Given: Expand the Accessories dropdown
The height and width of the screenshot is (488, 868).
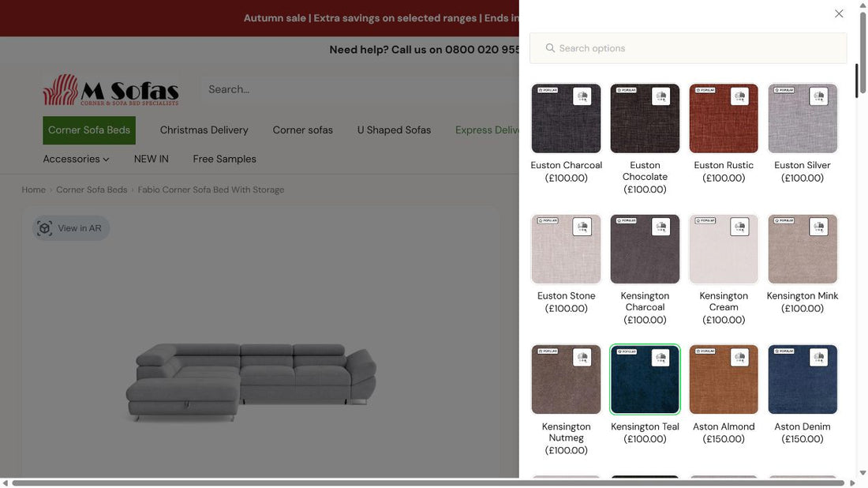Looking at the screenshot, I should tap(76, 159).
